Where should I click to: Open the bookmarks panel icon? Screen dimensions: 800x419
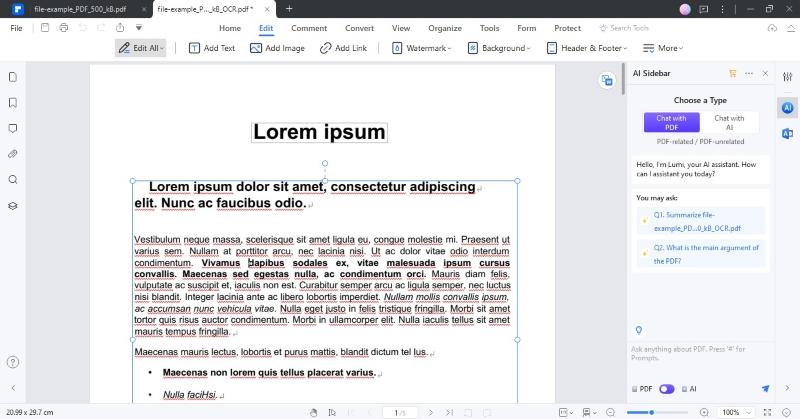[13, 103]
